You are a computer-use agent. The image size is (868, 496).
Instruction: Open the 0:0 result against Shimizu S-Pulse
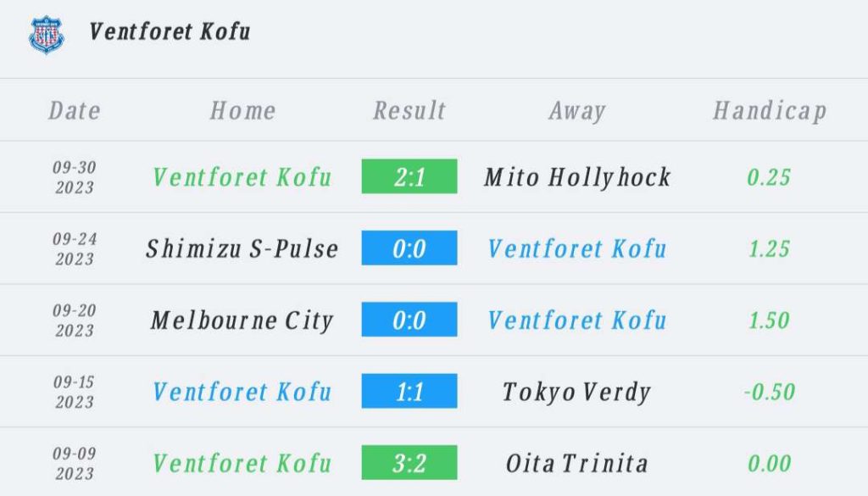click(x=409, y=248)
